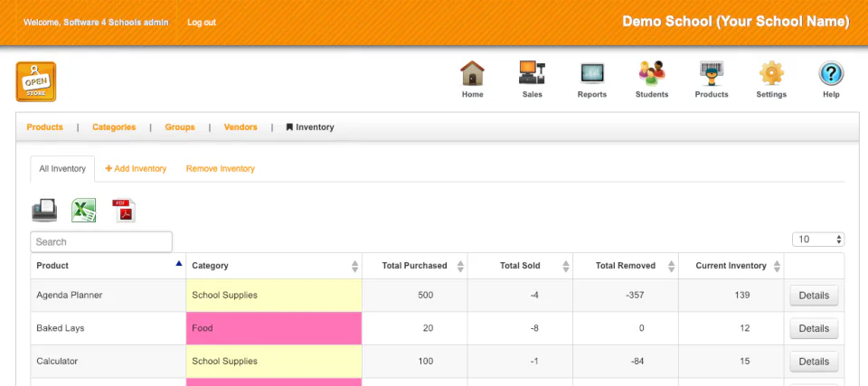Click the Demo School name heading
This screenshot has height=386, width=868.
[736, 22]
